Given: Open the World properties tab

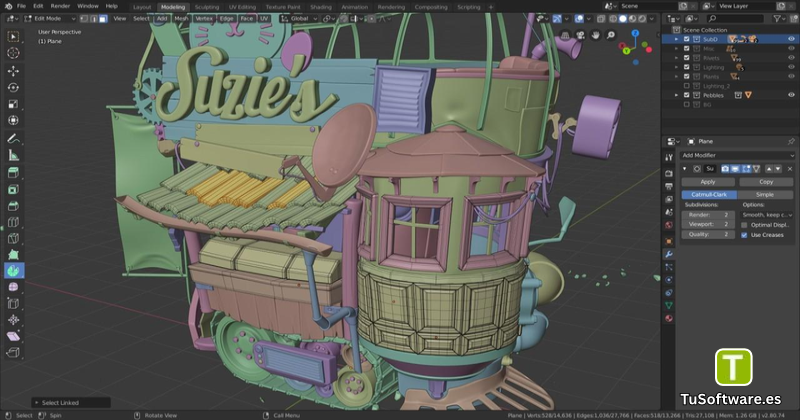Looking at the screenshot, I should pyautogui.click(x=669, y=225).
